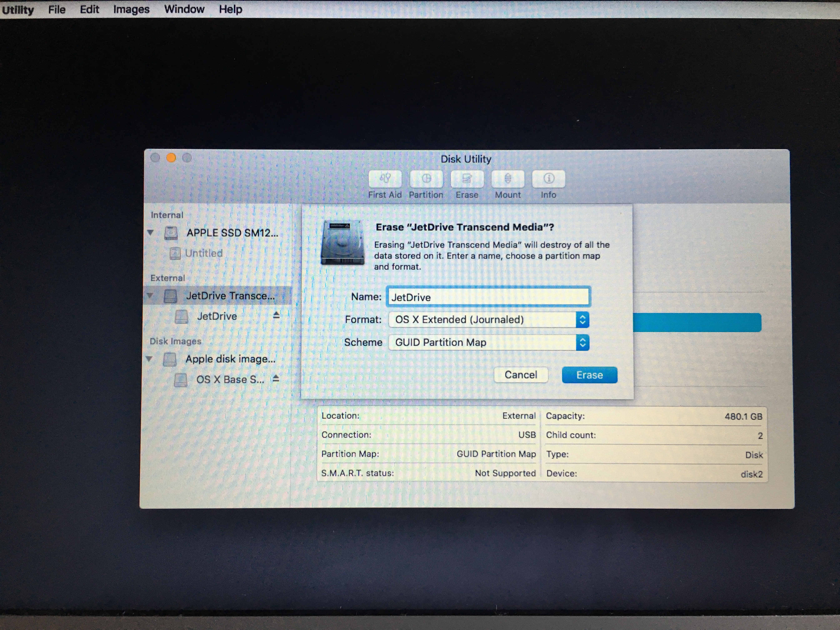
Task: Click the hard drive image in erase dialog
Action: [x=342, y=242]
